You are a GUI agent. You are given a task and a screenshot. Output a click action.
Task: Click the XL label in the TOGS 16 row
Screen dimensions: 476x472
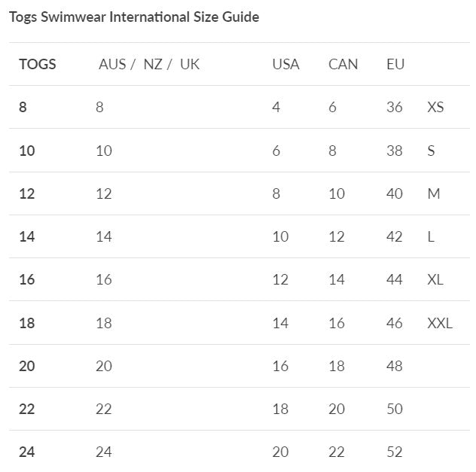pyautogui.click(x=435, y=280)
